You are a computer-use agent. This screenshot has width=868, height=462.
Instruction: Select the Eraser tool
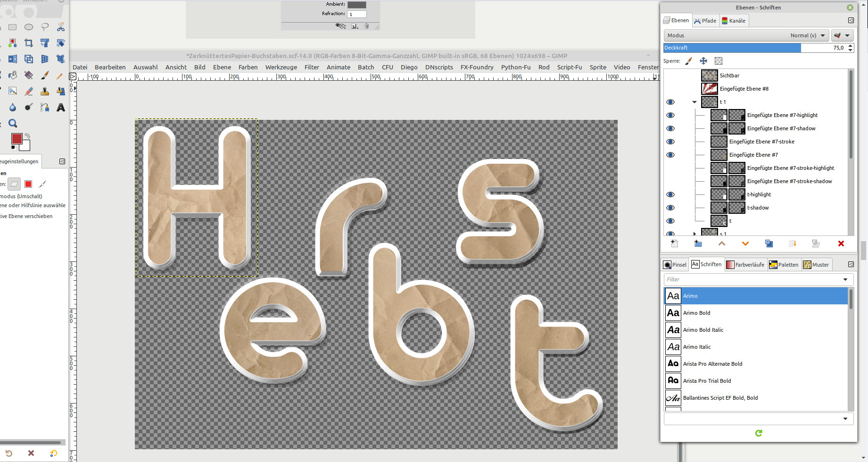click(29, 92)
